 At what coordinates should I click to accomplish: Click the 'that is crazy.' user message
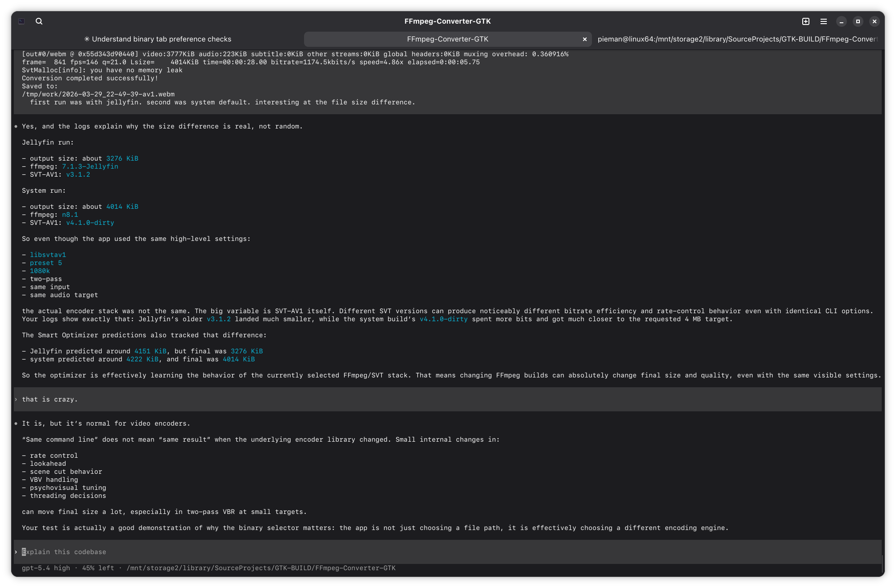click(x=50, y=399)
